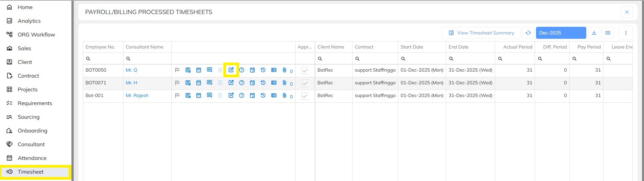Click the flag icon in BOT0071 row
This screenshot has height=181, width=644.
[x=177, y=83]
